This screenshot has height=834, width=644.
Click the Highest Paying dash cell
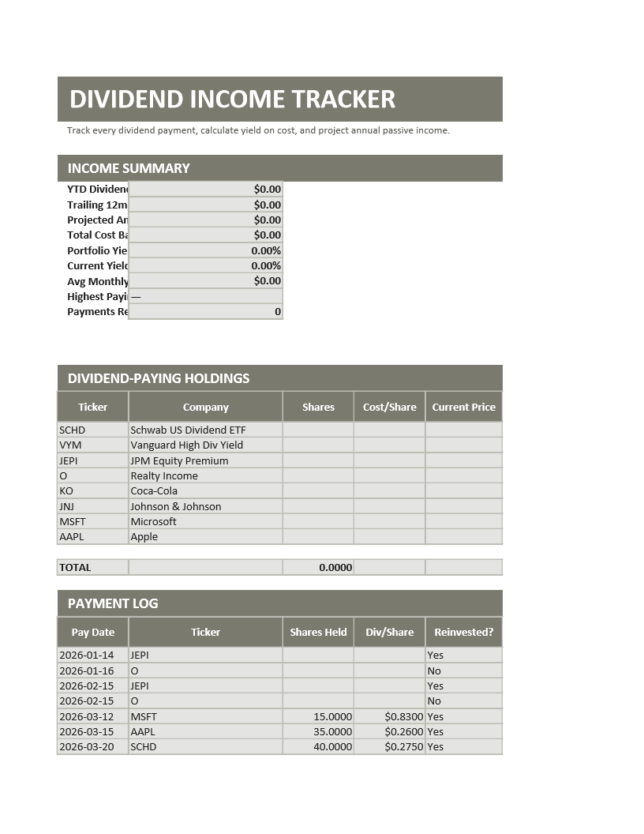point(206,296)
